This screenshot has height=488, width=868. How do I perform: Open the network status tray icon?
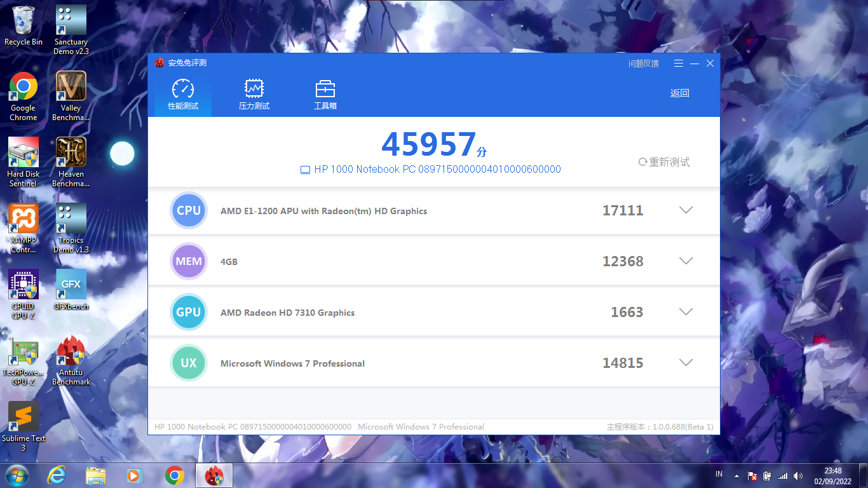[x=783, y=475]
